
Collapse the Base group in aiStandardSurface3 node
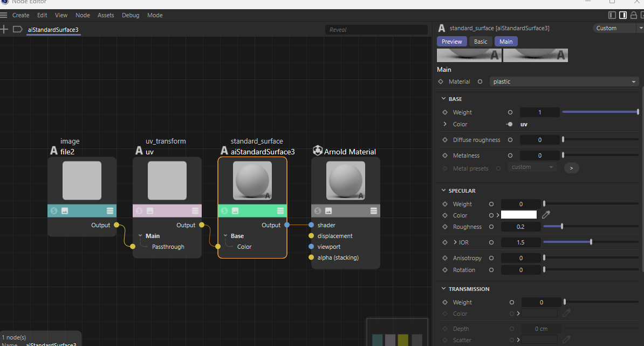point(225,236)
